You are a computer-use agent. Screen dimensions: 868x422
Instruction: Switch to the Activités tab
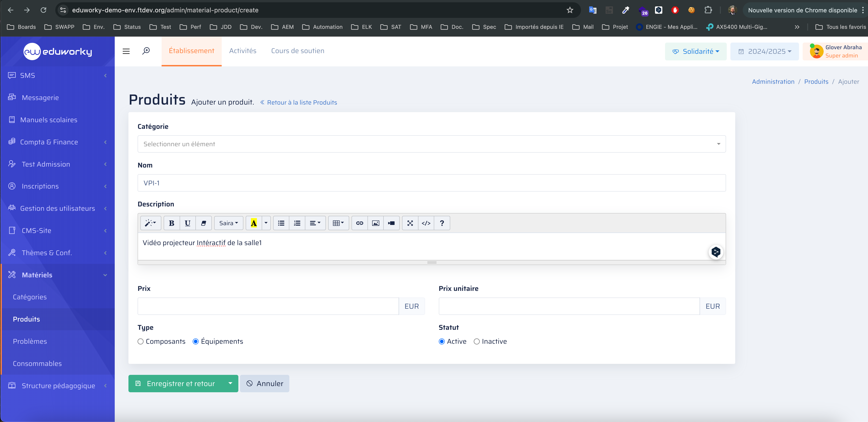[243, 51]
